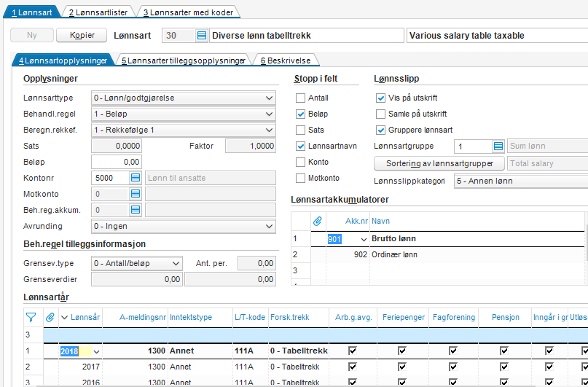The height and width of the screenshot is (387, 588).
Task: Click the Lønnsår column sort arrow
Action: tap(65, 318)
